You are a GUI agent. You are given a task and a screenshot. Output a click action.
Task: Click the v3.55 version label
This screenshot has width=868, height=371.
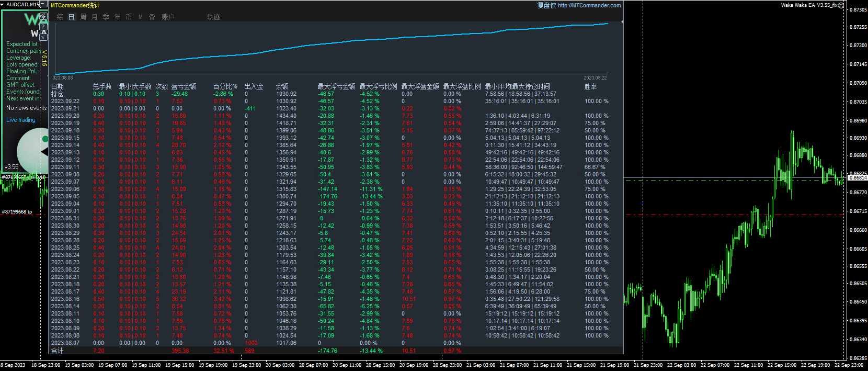(12, 167)
